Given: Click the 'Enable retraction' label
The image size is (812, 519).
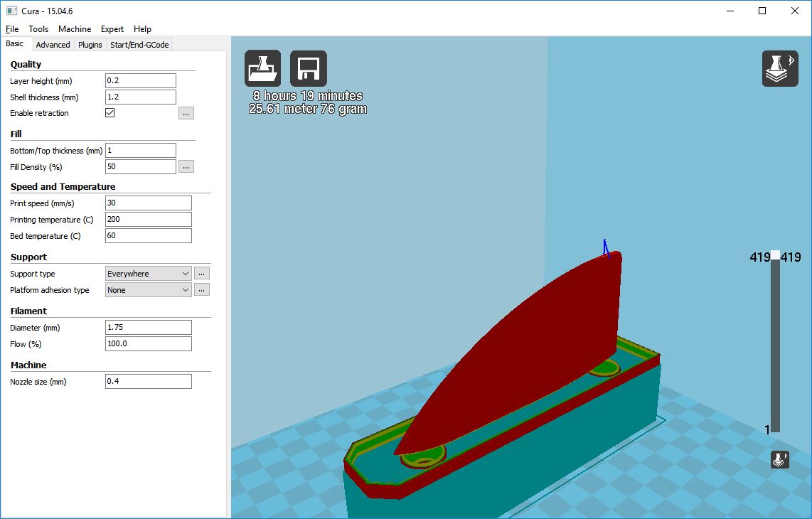Looking at the screenshot, I should tap(39, 113).
